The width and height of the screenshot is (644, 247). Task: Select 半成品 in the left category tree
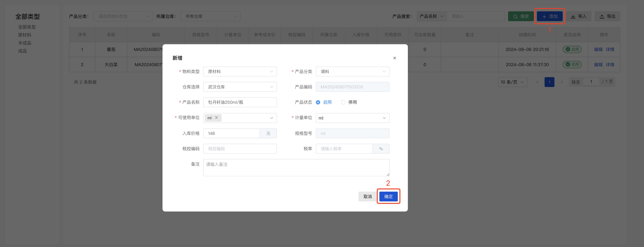point(25,43)
